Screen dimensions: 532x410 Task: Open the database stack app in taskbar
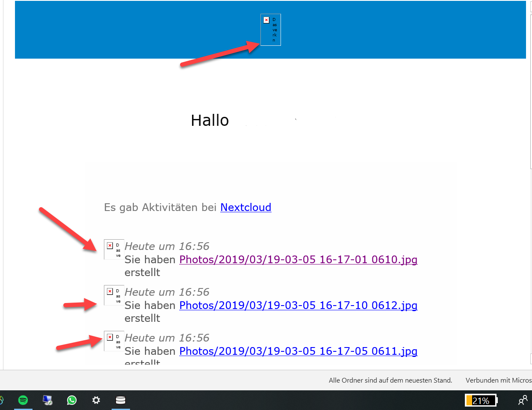click(121, 400)
